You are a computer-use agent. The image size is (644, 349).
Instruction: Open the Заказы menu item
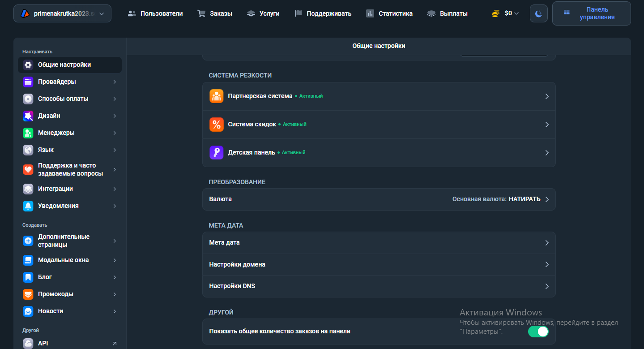[215, 13]
